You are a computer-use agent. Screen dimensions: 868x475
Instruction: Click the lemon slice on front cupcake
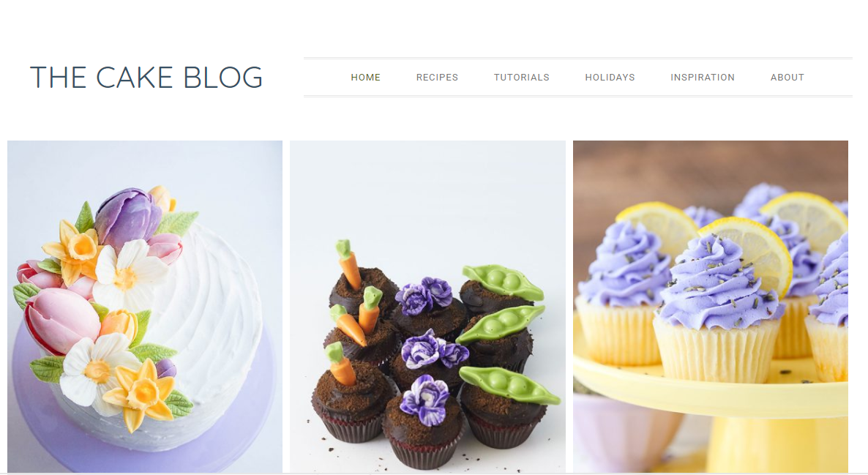coord(752,250)
